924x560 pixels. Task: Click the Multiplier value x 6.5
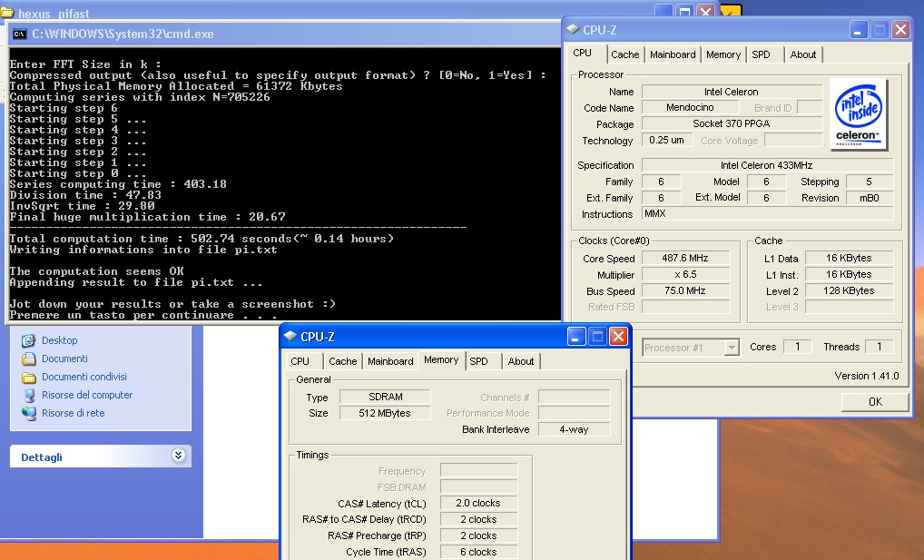tap(685, 274)
